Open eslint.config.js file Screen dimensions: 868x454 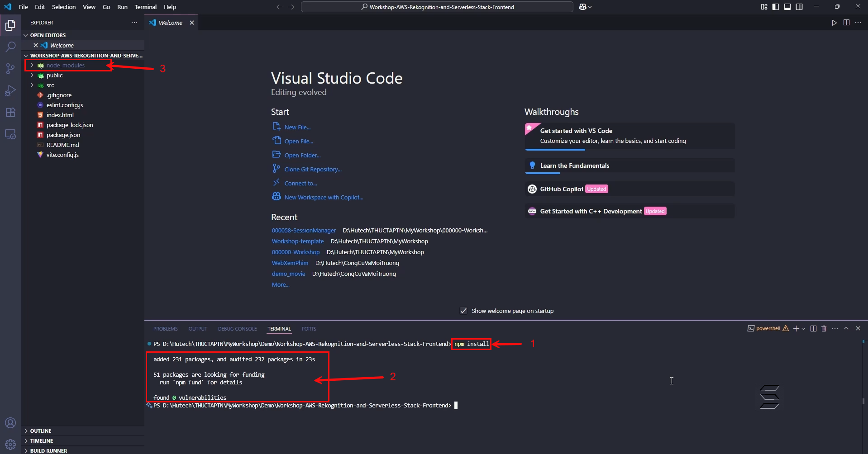(65, 105)
